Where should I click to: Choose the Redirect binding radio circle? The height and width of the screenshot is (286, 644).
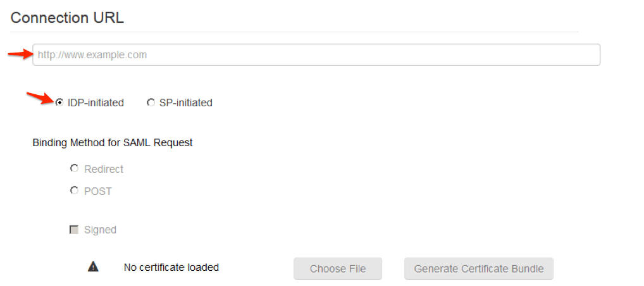click(74, 168)
